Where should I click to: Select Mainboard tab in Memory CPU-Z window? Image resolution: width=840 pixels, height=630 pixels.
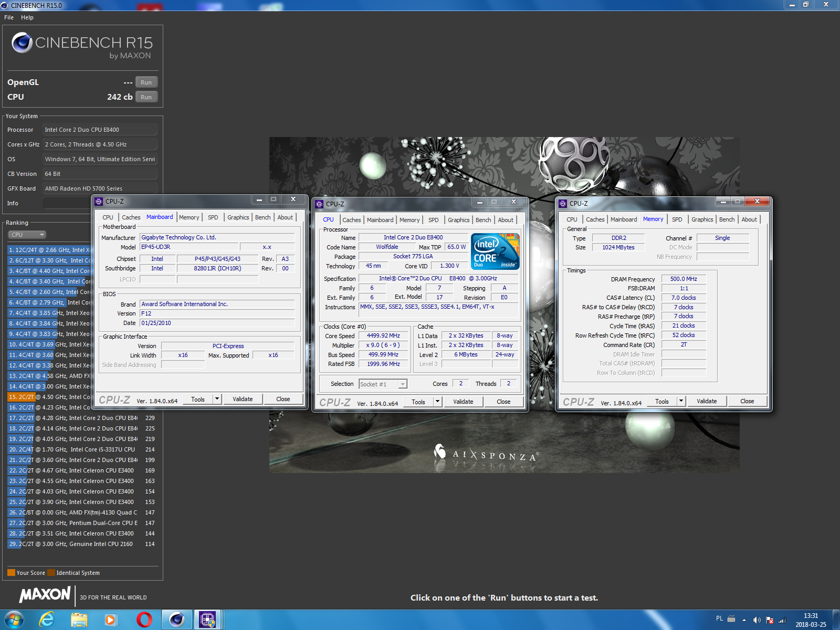tap(624, 219)
